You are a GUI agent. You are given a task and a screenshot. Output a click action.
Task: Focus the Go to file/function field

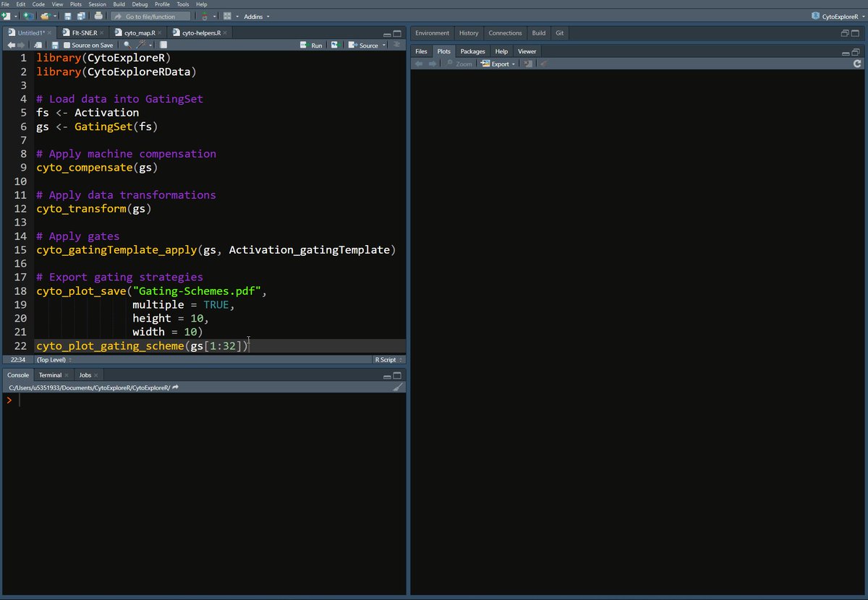(150, 16)
